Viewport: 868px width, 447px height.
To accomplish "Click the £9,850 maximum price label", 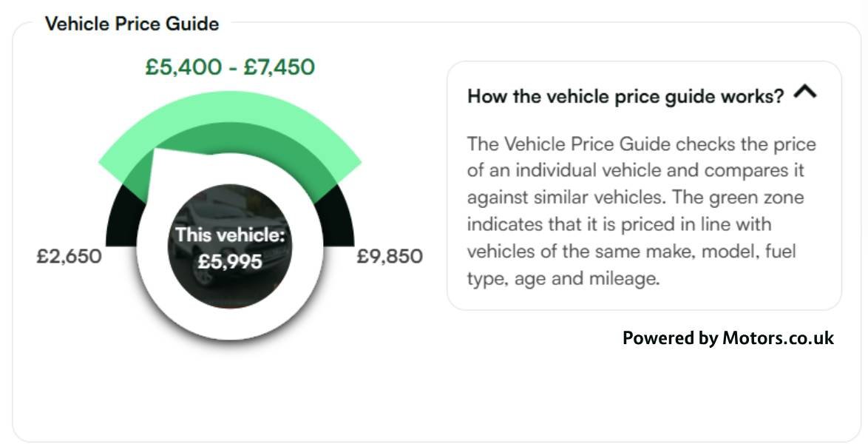I will click(390, 257).
